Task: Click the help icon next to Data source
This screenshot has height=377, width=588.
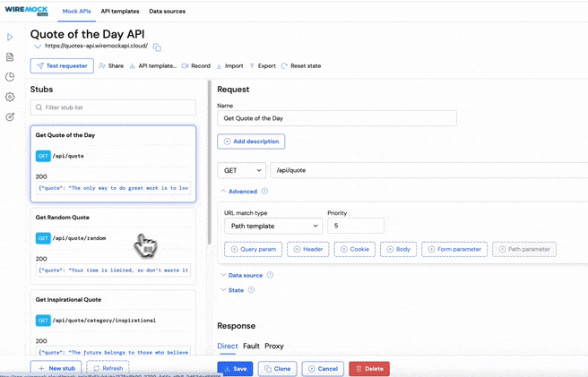Action: pos(270,275)
